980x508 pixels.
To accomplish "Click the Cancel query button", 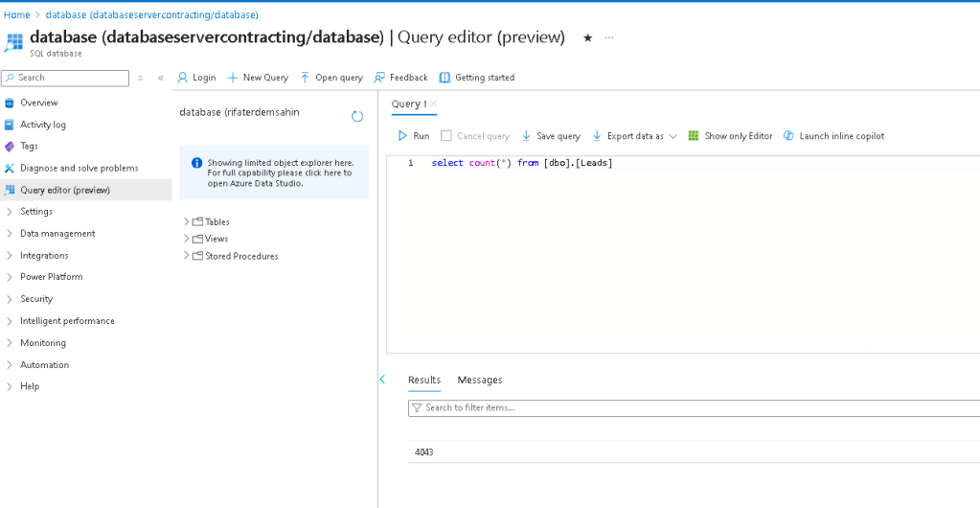I will (x=475, y=136).
